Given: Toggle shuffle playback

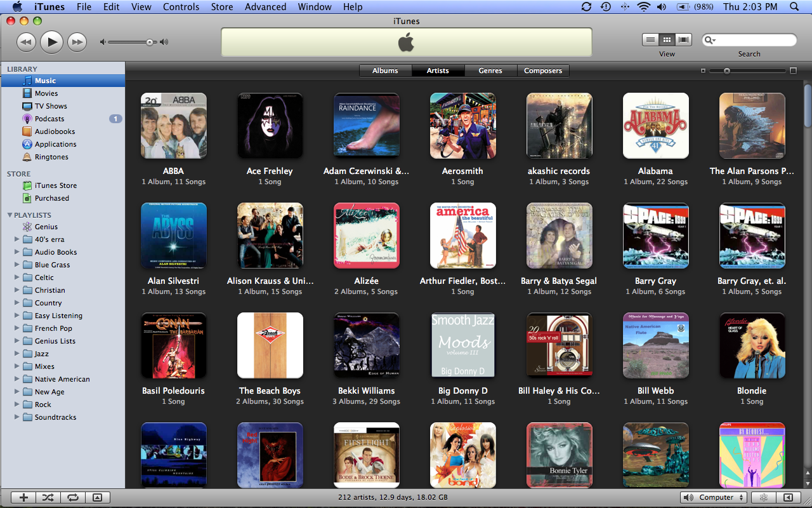Looking at the screenshot, I should (x=48, y=498).
